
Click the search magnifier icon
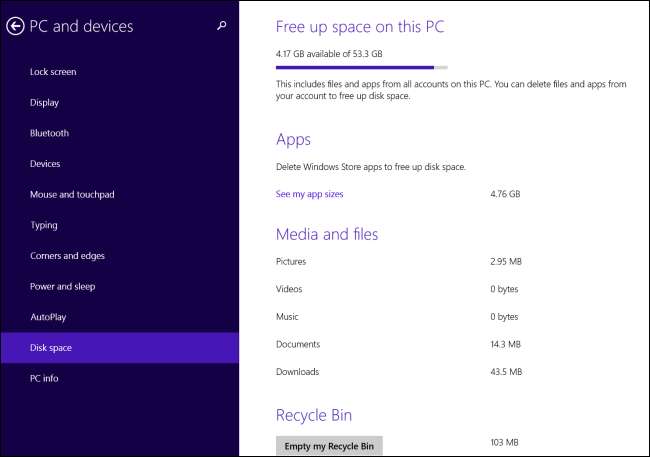click(x=221, y=26)
